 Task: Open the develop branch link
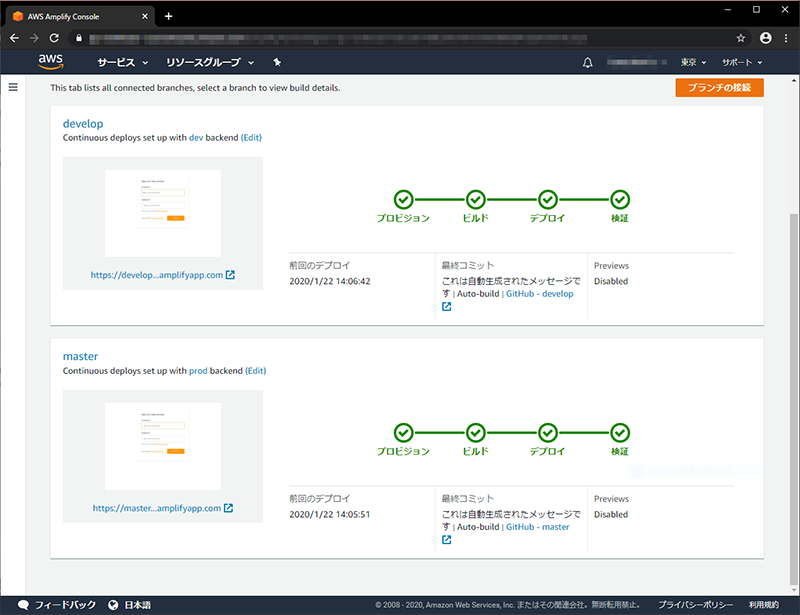pyautogui.click(x=83, y=124)
